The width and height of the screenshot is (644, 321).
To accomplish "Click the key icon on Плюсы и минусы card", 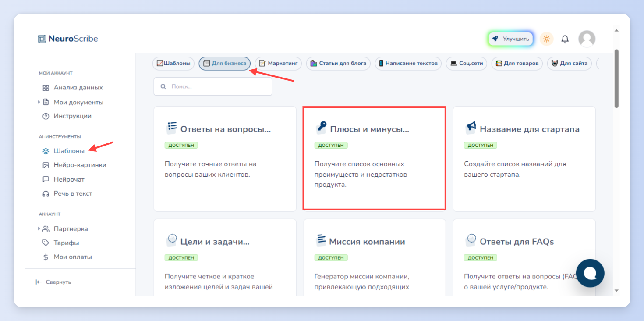I will tap(322, 128).
